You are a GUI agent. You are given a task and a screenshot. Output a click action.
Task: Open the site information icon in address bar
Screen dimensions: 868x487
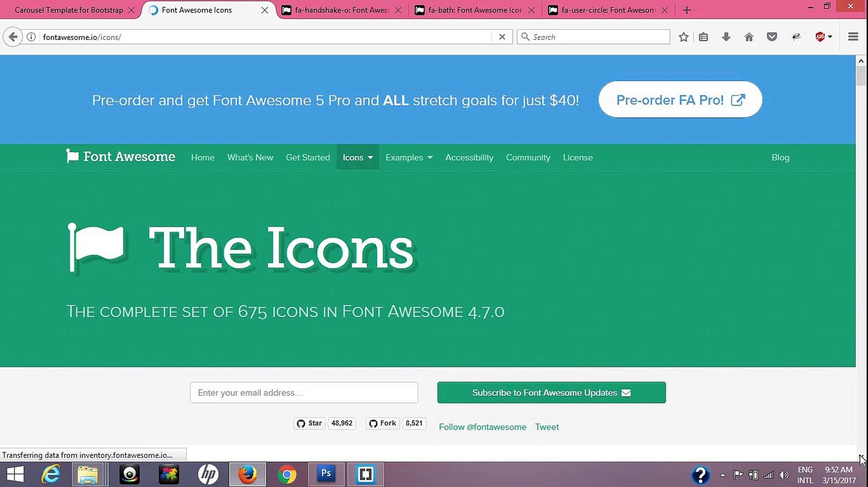click(x=31, y=37)
